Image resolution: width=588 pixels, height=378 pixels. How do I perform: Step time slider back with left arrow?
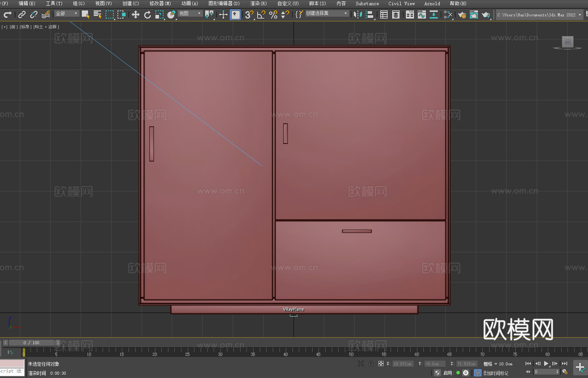(5, 343)
